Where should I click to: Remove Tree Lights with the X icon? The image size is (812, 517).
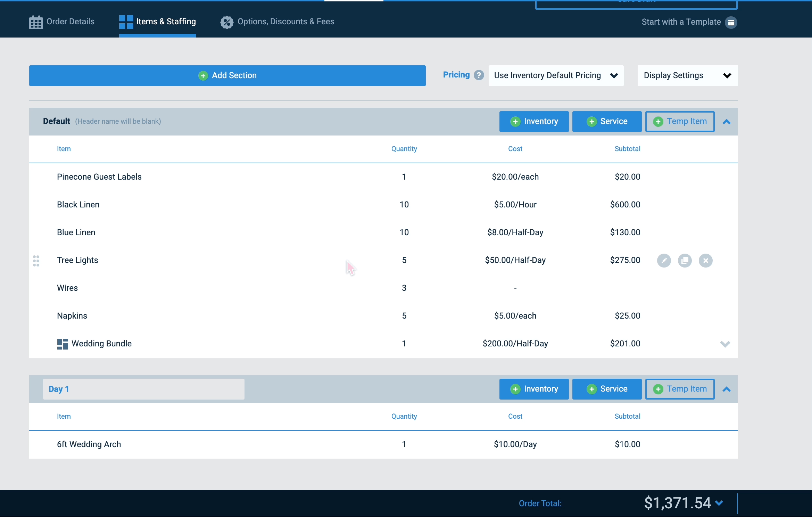[705, 261]
